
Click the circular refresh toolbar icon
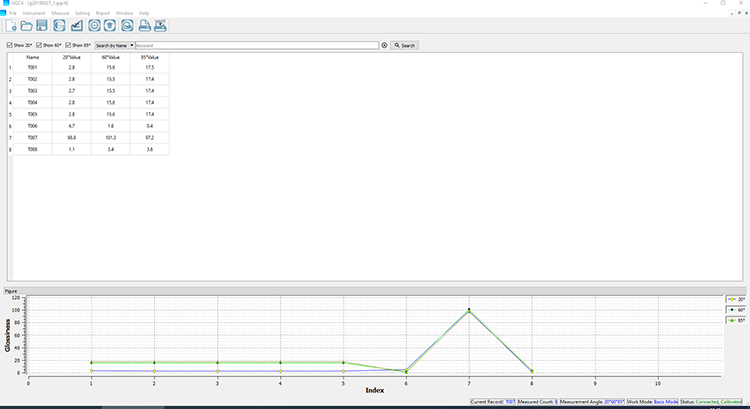coord(127,25)
